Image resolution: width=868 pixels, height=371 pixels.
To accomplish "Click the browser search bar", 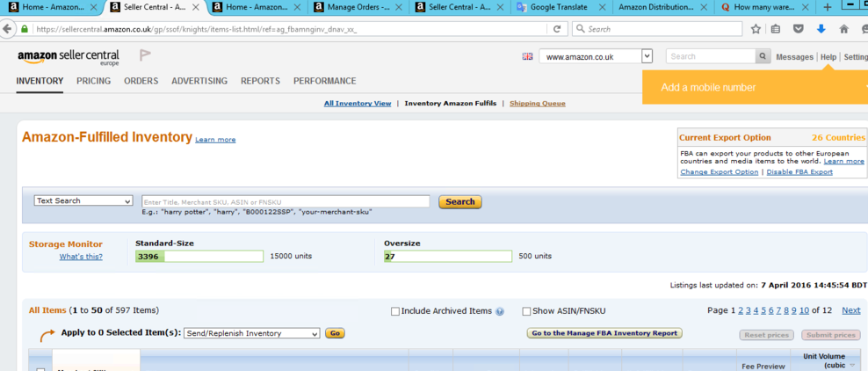I will (x=657, y=29).
